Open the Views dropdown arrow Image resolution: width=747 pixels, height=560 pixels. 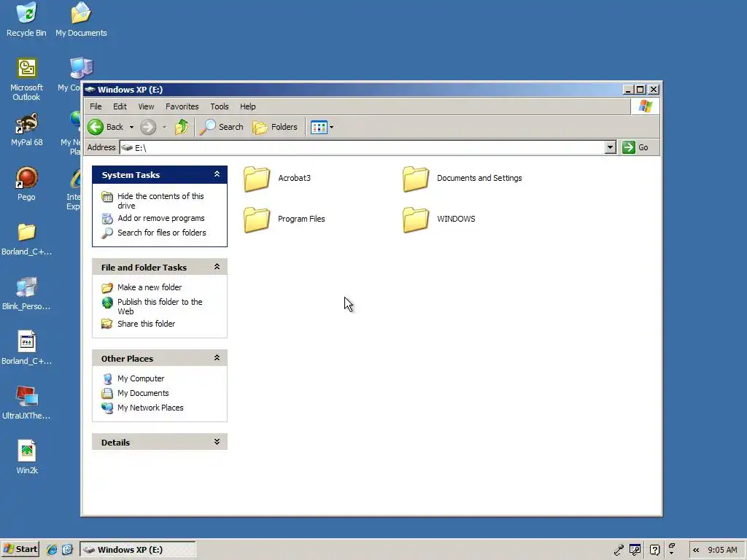332,127
